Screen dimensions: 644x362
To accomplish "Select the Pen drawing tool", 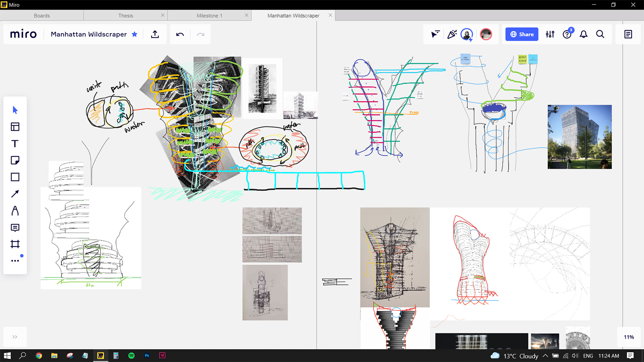I will pos(15,211).
